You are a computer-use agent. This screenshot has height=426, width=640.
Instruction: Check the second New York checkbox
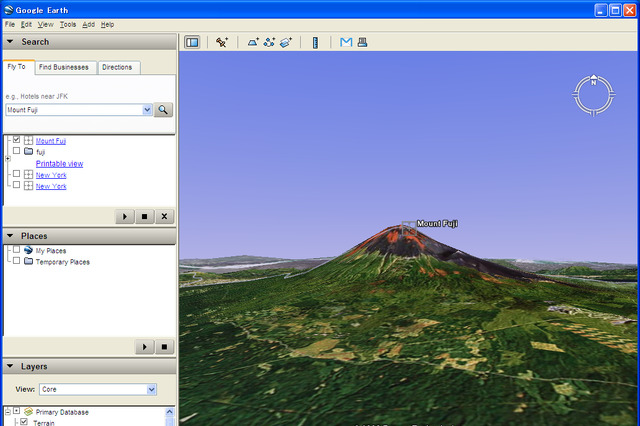(x=16, y=185)
